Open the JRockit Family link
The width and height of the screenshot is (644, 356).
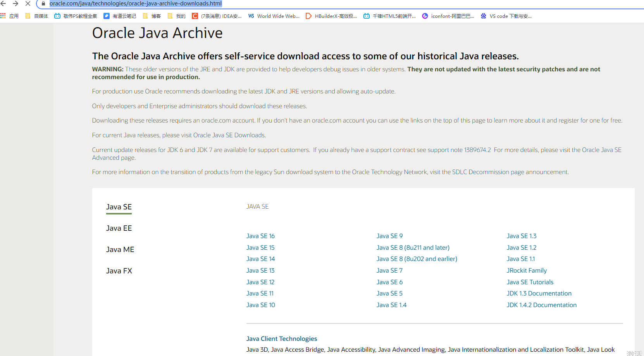pyautogui.click(x=527, y=271)
